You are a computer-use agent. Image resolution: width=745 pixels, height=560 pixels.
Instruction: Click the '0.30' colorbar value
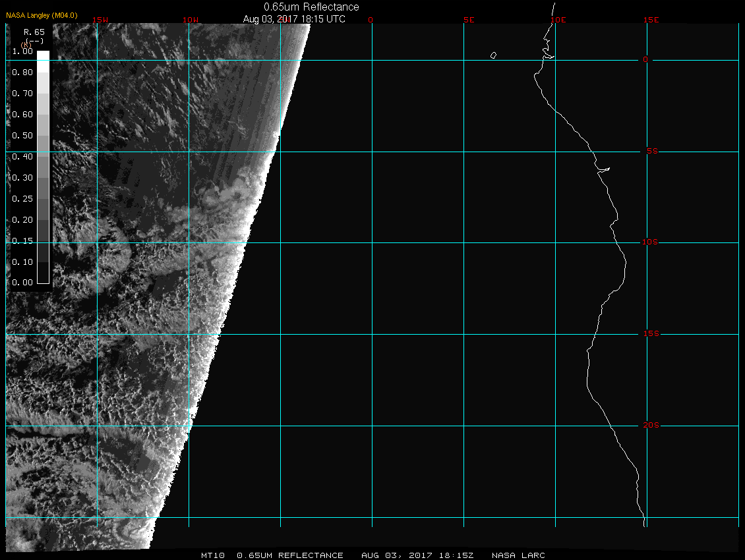[x=22, y=178]
